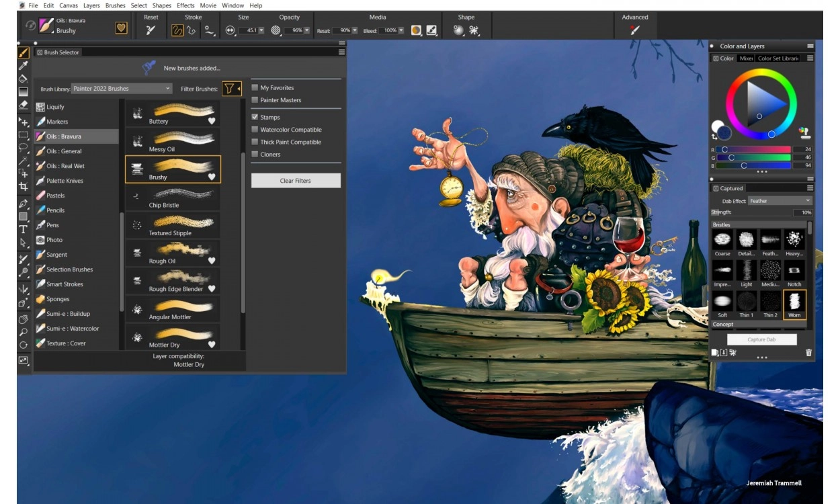Screen dimensions: 840x504
Task: Check the Cloners filter checkbox
Action: pos(255,154)
